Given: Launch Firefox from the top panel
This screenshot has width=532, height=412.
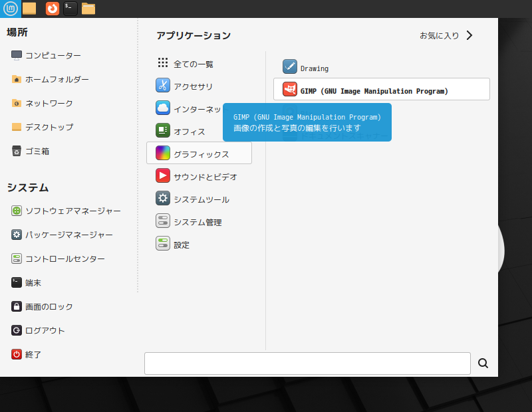Looking at the screenshot, I should pyautogui.click(x=53, y=9).
